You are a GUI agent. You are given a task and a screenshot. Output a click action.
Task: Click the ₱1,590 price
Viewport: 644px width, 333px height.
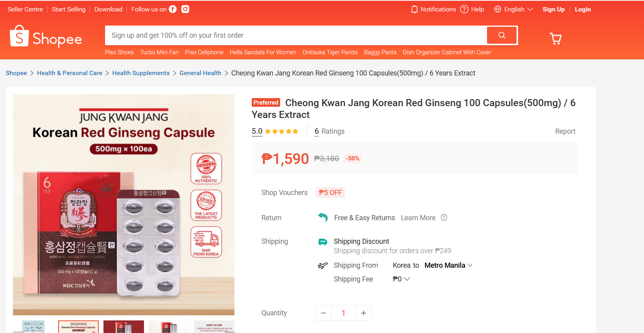coord(285,159)
